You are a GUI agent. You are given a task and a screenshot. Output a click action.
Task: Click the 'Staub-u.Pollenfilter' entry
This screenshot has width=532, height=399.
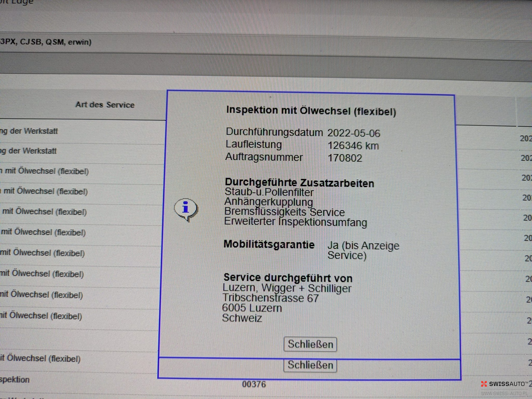click(x=269, y=192)
